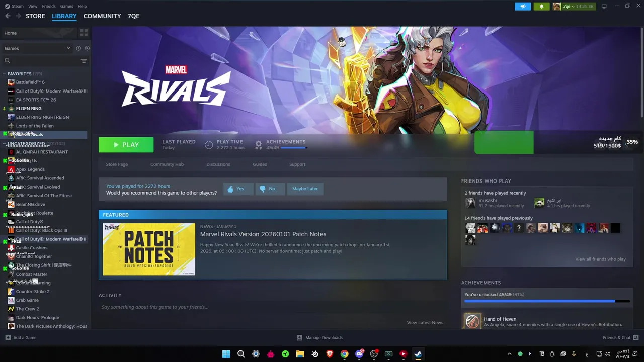644x362 pixels.
Task: Open File Explorer from taskbar
Action: (300, 354)
